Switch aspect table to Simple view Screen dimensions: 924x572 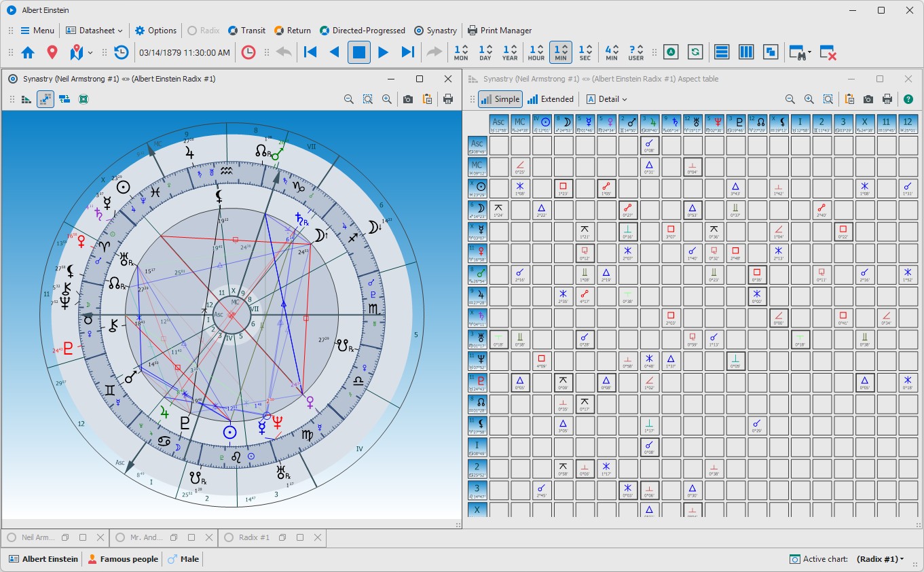click(x=500, y=99)
